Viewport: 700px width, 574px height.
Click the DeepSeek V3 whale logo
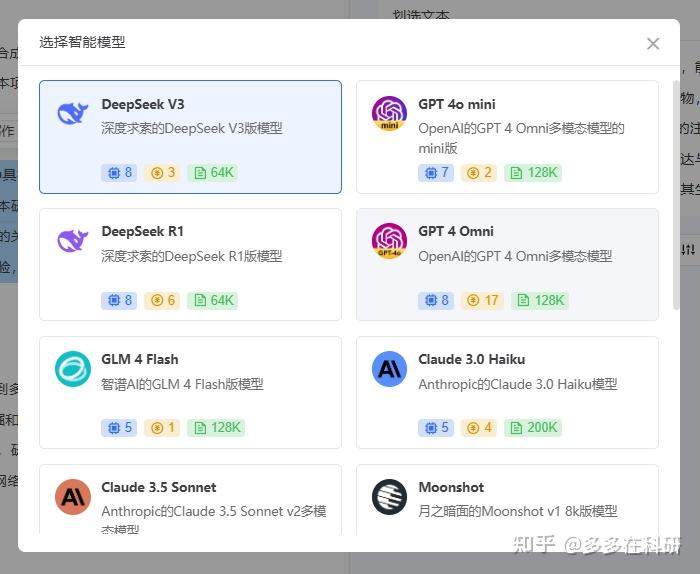click(72, 113)
